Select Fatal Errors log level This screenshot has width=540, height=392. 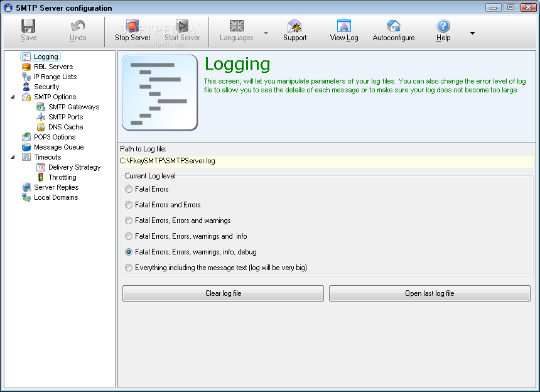129,189
